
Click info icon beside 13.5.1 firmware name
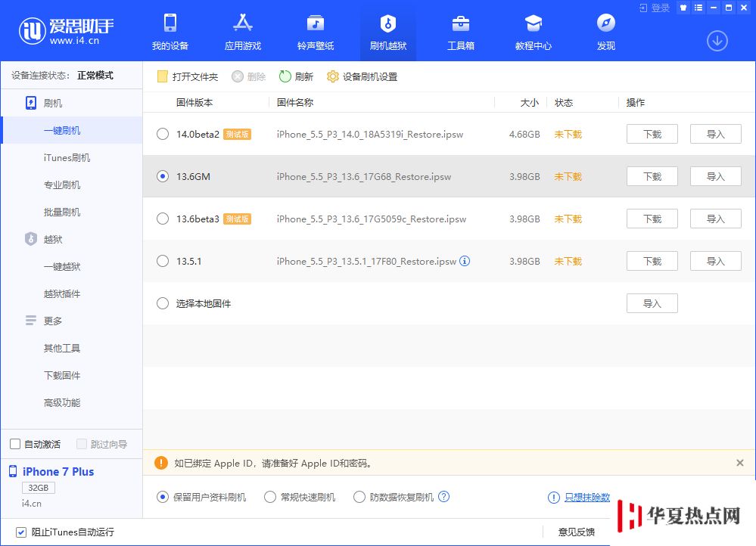[x=465, y=261]
